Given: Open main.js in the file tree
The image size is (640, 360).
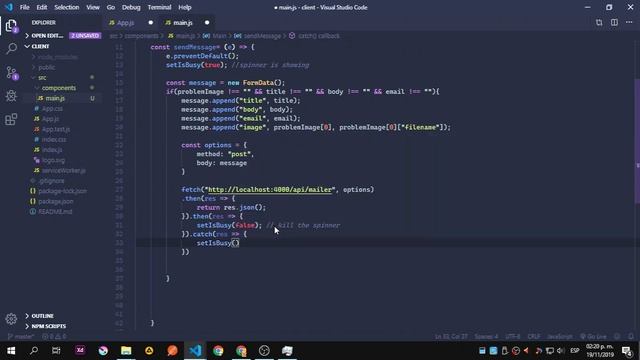Looking at the screenshot, I should coord(55,98).
